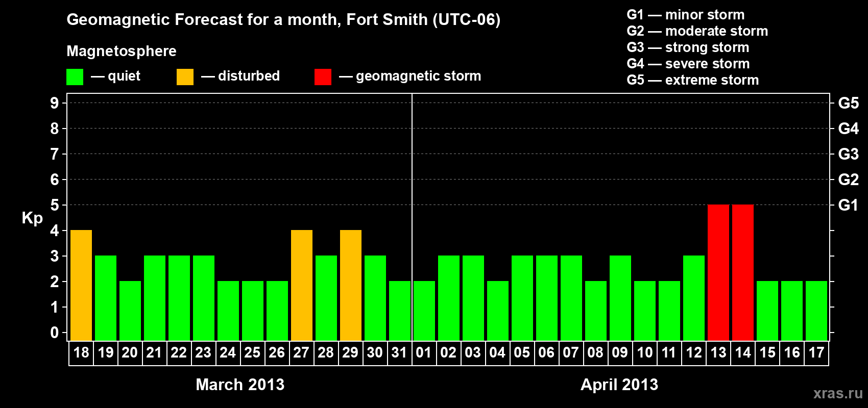Click the Kp value 0 axis tick
This screenshot has height=408, width=868.
point(55,333)
